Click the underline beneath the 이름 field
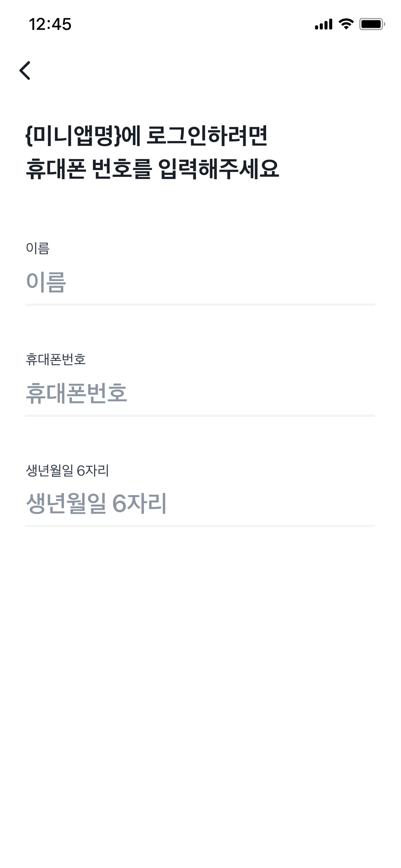Viewport: 401px width, 868px height. 200,305
